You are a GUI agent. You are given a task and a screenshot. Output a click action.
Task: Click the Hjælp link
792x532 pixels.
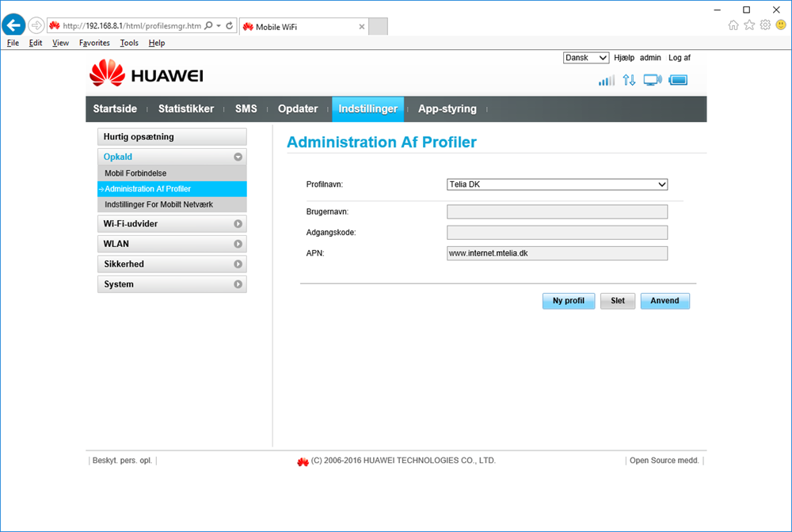624,58
